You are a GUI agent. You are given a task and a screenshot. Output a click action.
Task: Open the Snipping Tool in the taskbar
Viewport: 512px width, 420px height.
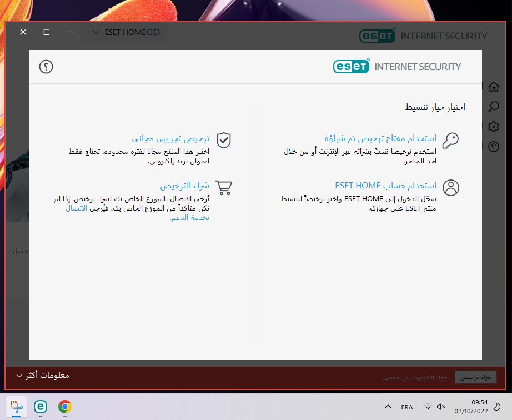pyautogui.click(x=16, y=407)
